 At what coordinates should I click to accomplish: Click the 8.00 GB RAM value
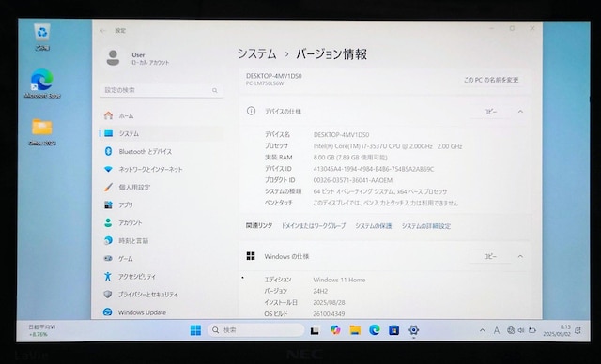tap(350, 158)
